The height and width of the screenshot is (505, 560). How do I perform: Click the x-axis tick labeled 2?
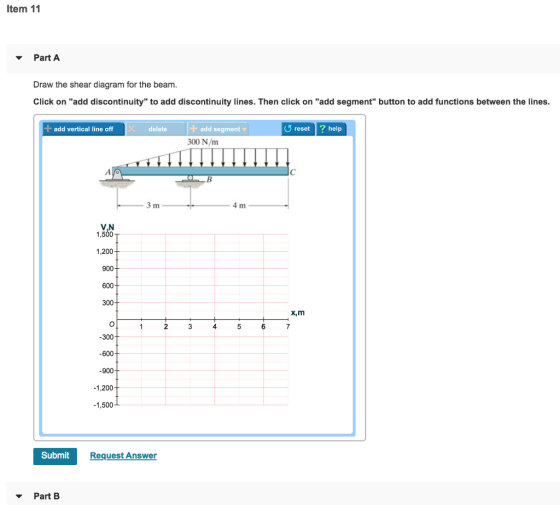[166, 326]
